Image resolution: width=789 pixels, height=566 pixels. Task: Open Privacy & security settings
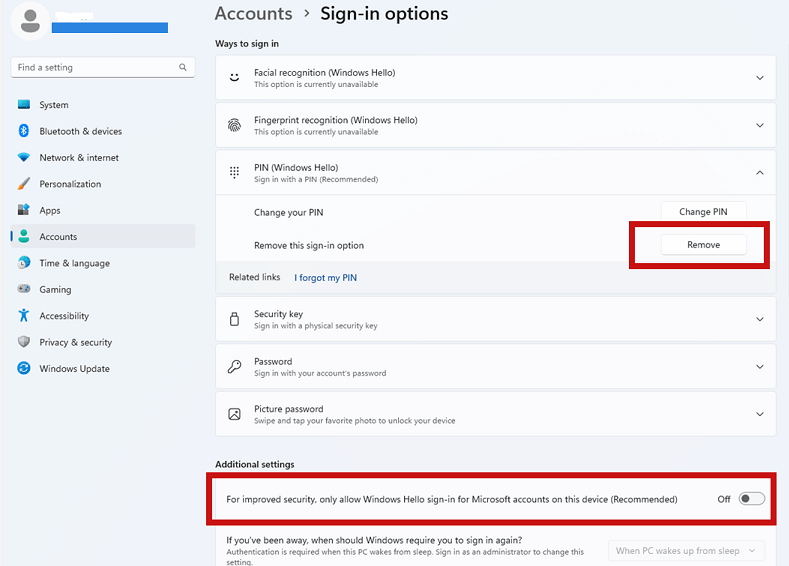pos(103,342)
